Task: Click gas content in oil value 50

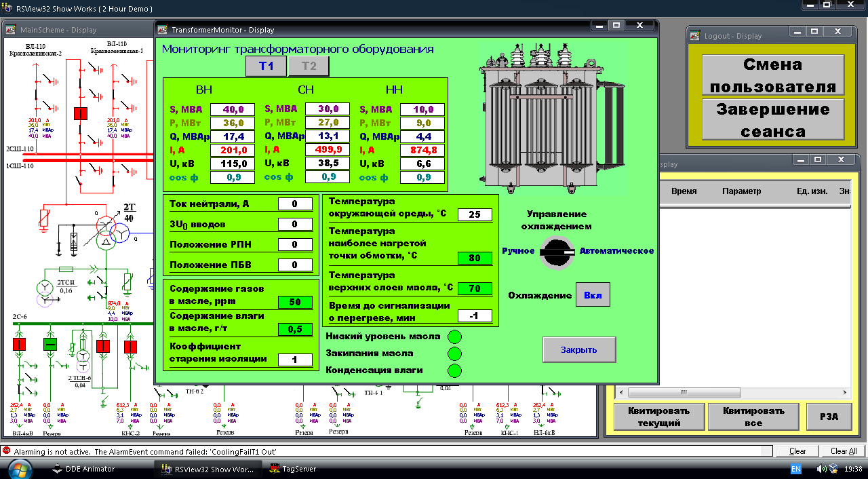Action: 295,302
